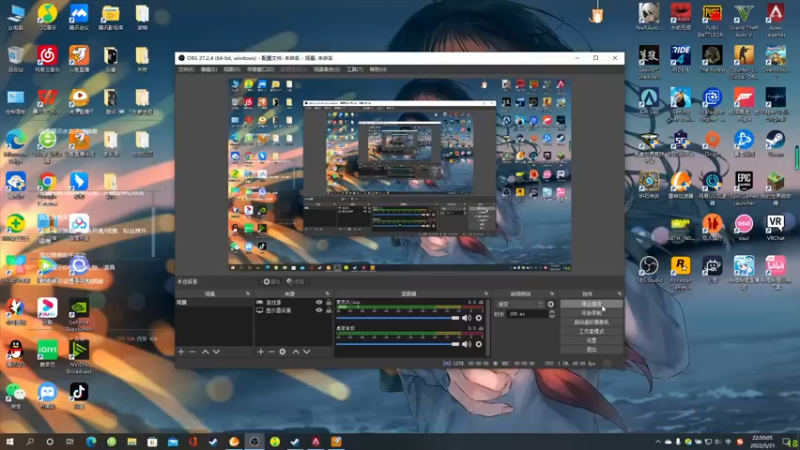This screenshot has height=450, width=800.
Task: Open the Grand Theft Auto V desktop icon
Action: pyautogui.click(x=744, y=20)
